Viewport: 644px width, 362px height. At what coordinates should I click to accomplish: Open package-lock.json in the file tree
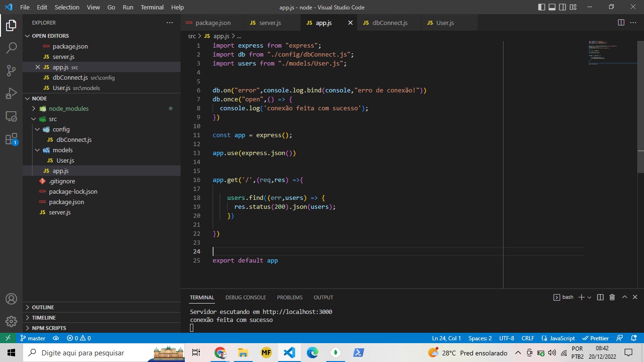click(x=101, y=191)
